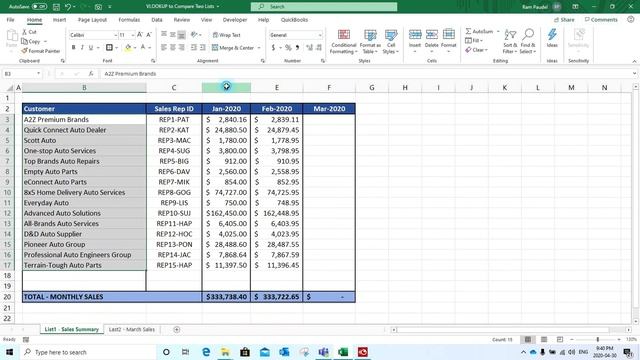Switch to Formulas tab
Viewport: 640px width, 360px height.
click(129, 20)
